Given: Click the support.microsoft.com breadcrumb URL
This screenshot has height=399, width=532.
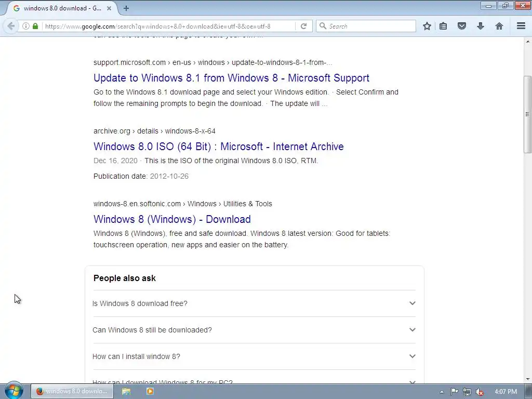Looking at the screenshot, I should (212, 62).
